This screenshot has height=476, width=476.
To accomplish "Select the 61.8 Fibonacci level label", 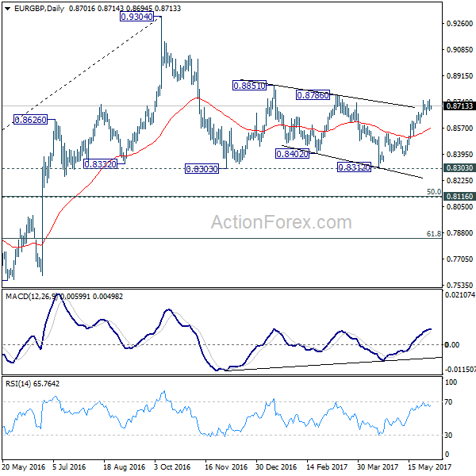I will (434, 233).
